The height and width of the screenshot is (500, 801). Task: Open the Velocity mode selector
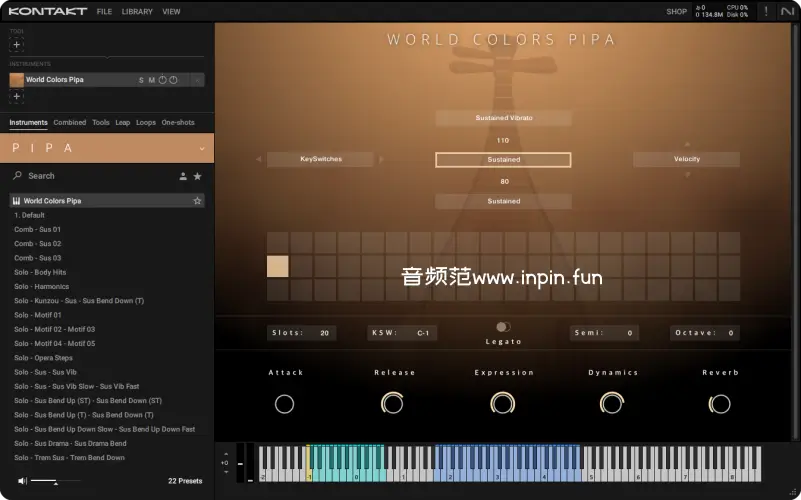click(x=687, y=159)
